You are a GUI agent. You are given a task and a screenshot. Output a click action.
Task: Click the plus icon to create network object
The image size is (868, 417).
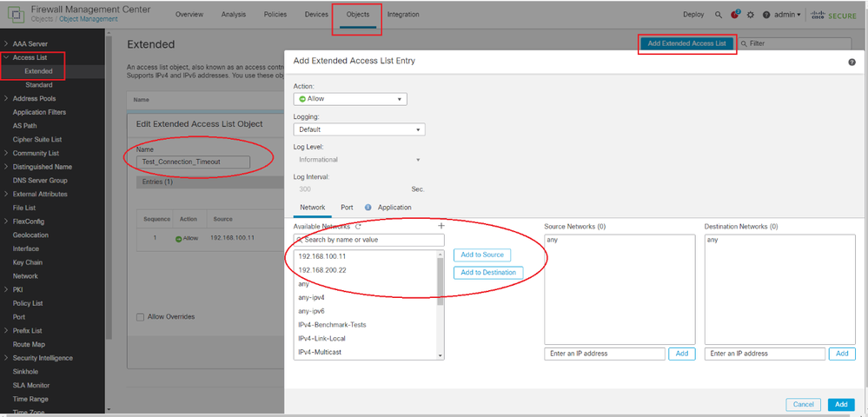[x=441, y=226]
